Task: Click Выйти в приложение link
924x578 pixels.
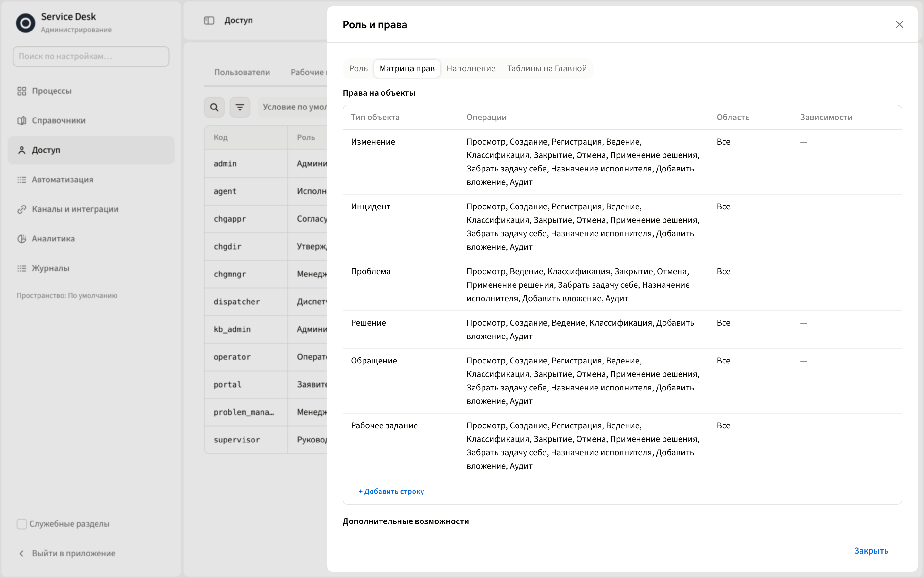Action: 74,553
